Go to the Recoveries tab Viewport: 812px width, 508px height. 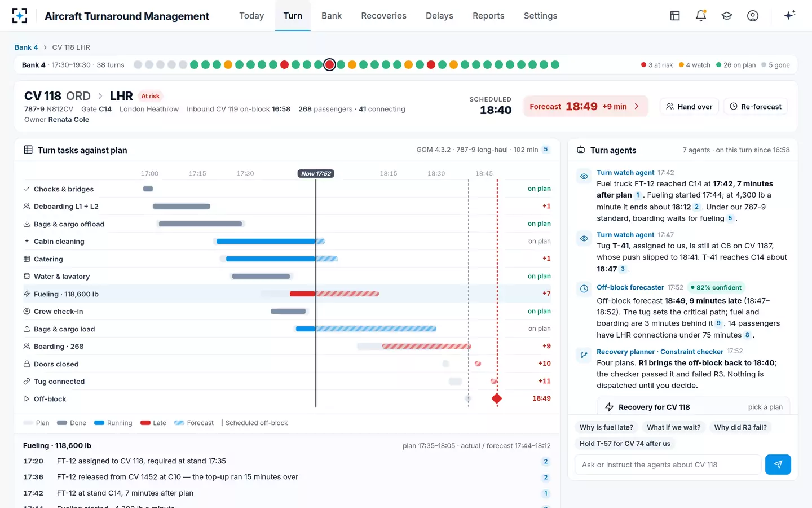[x=383, y=16]
